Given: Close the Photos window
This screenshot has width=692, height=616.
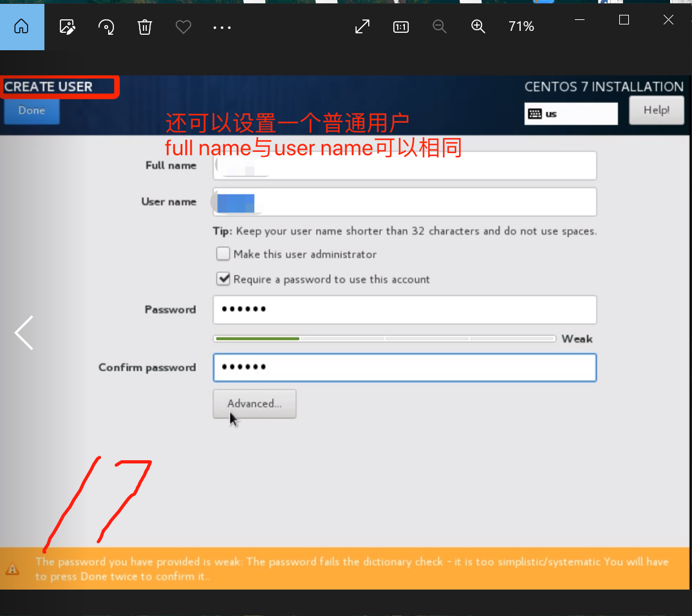Looking at the screenshot, I should 668,20.
